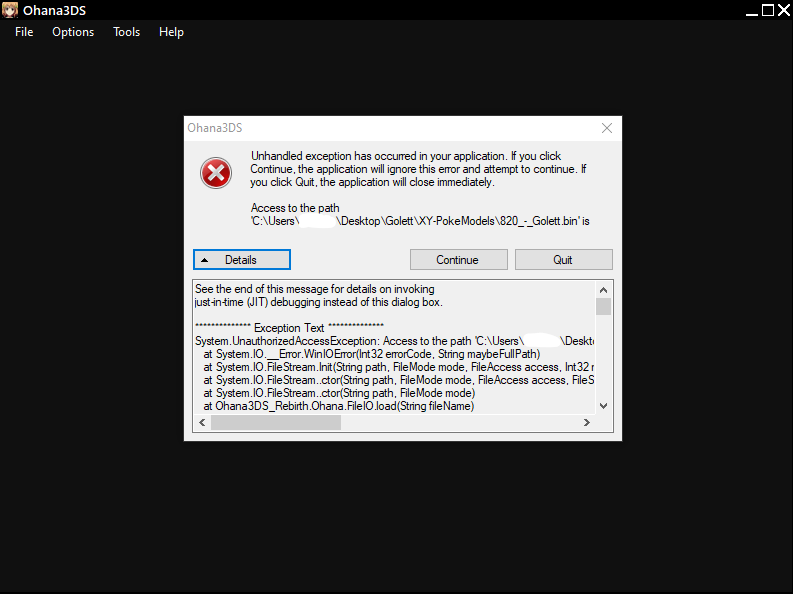Click the Quit button
This screenshot has height=594, width=793.
coord(563,259)
